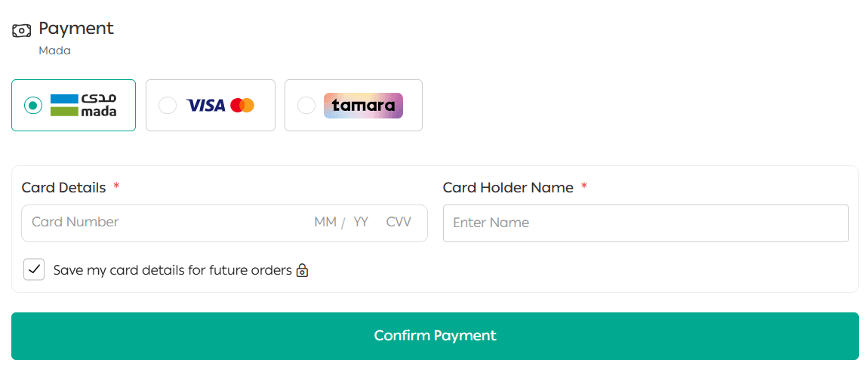The width and height of the screenshot is (868, 372).
Task: Click the mada logo
Action: (83, 105)
